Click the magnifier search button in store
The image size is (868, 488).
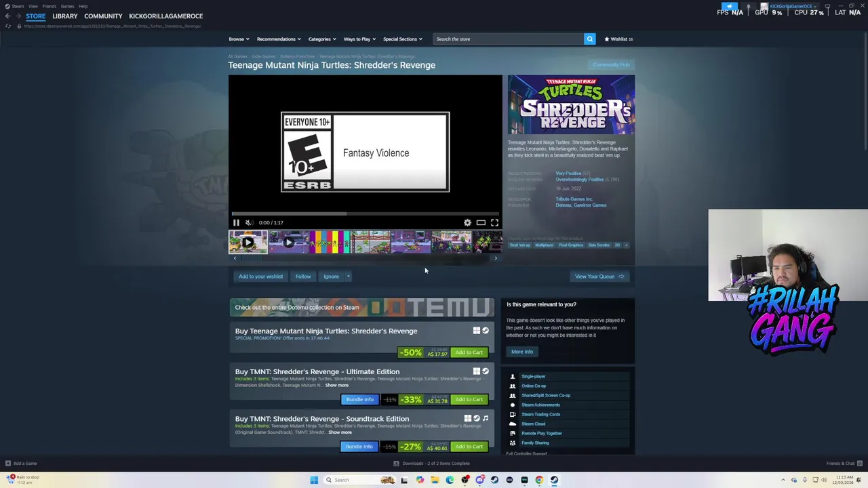click(589, 39)
